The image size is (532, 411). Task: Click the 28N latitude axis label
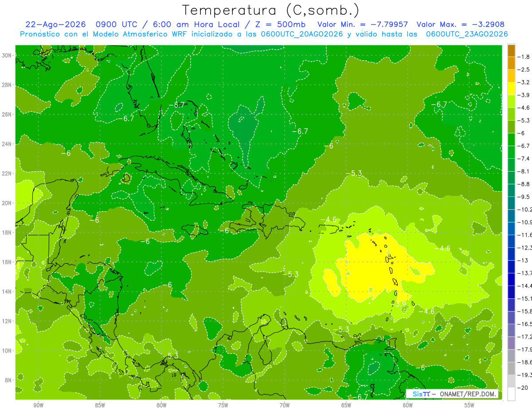pyautogui.click(x=7, y=85)
